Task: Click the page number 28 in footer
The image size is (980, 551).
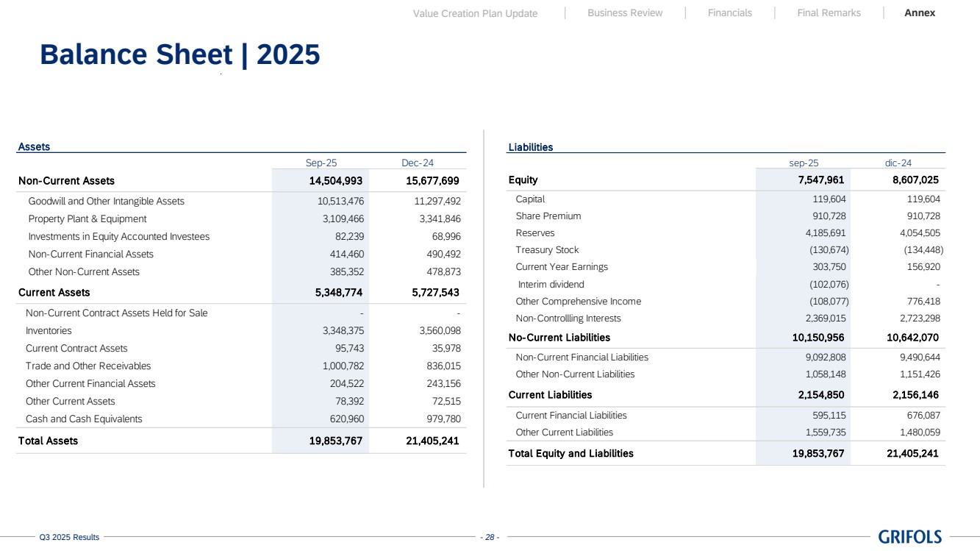Action: pos(490,538)
